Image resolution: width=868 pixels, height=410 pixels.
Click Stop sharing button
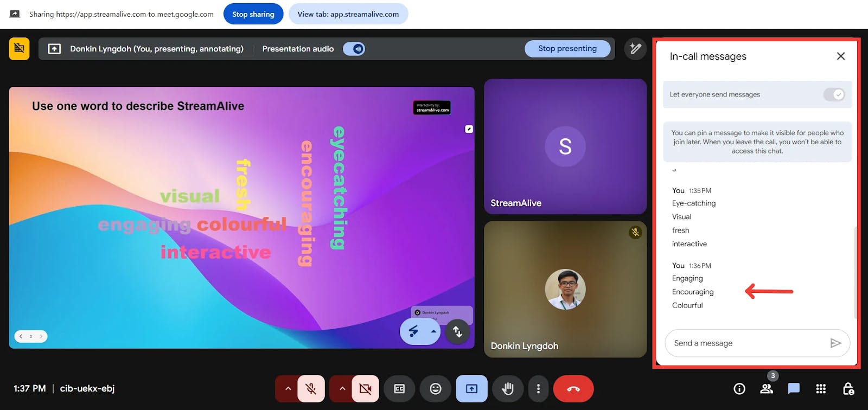coord(253,14)
